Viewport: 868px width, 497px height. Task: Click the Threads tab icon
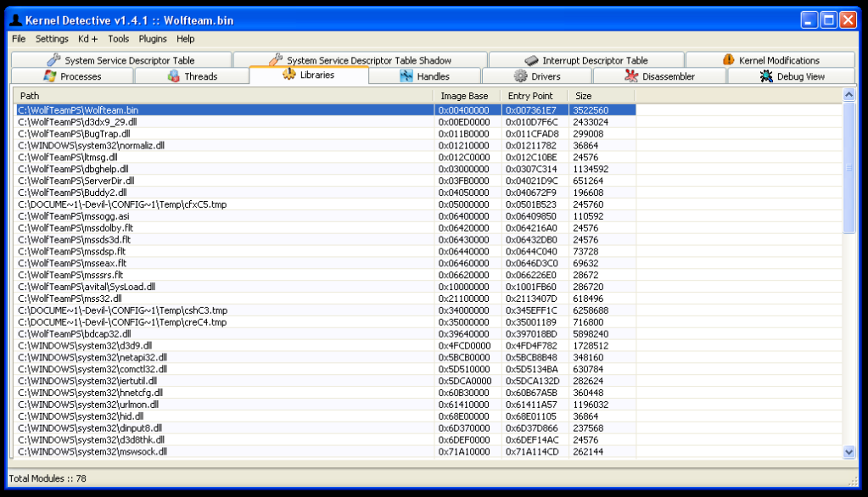click(173, 76)
